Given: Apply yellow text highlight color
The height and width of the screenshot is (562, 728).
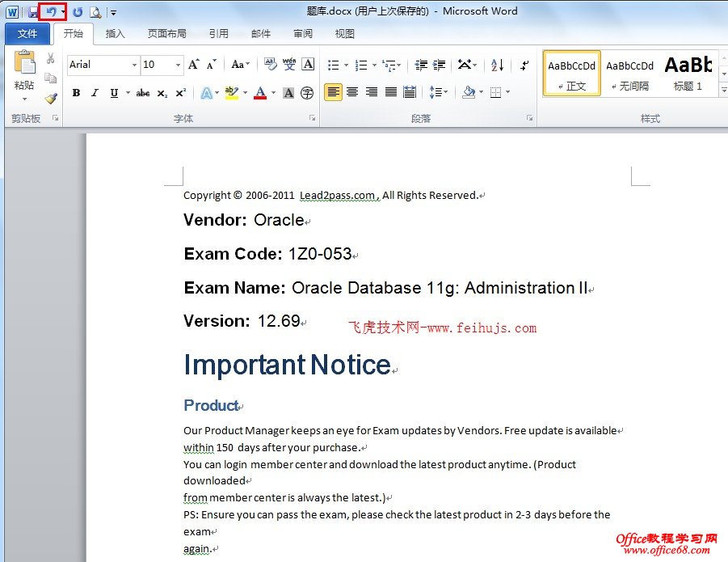Looking at the screenshot, I should pyautogui.click(x=231, y=93).
